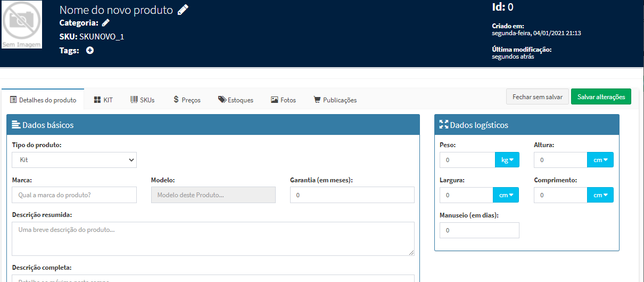Click the Dados logísticos expand-arrows icon

tap(443, 125)
